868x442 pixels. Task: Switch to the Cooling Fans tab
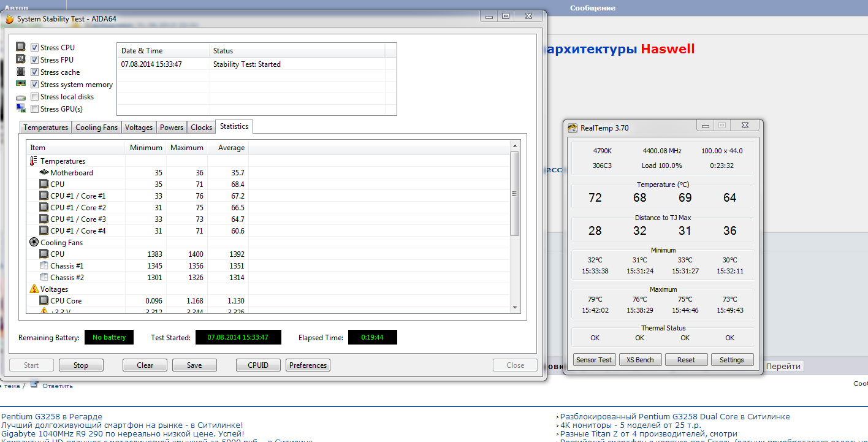point(96,128)
